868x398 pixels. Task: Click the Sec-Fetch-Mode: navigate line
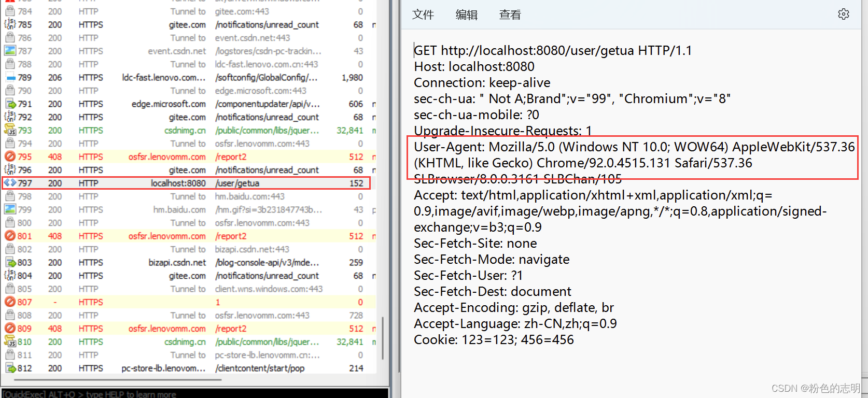click(492, 259)
